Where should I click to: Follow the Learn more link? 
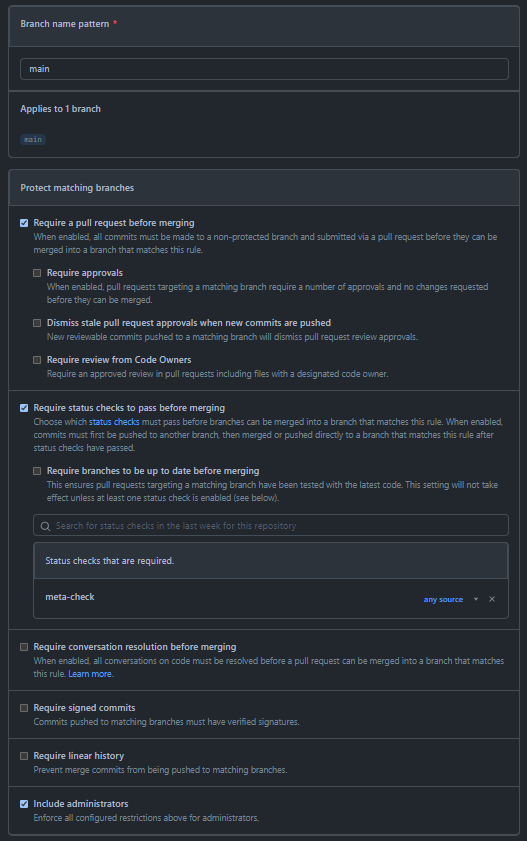[90, 674]
